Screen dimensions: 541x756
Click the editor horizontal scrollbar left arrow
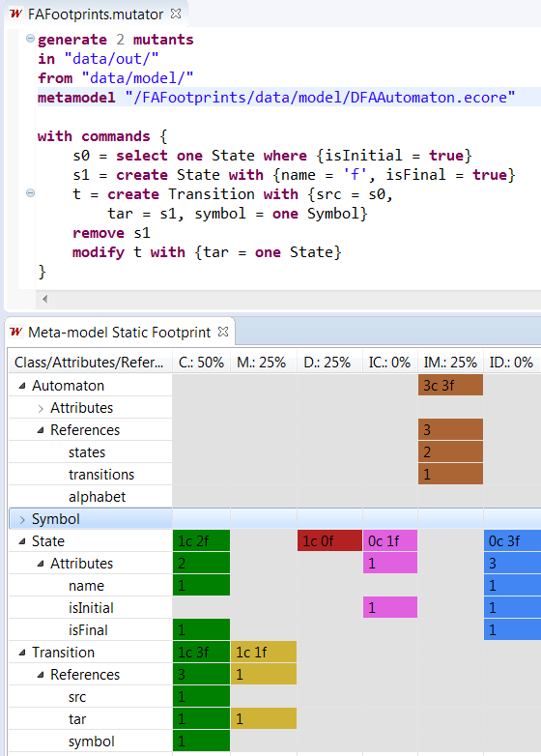point(44,299)
